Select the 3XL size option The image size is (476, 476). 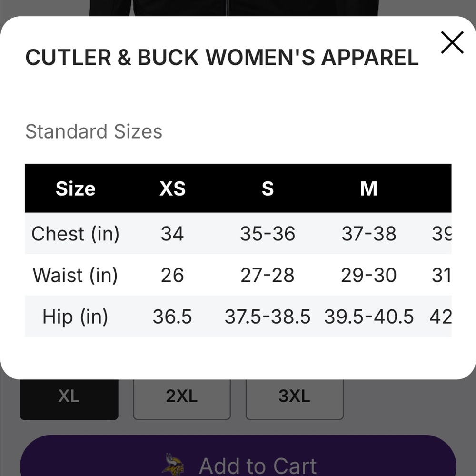[295, 396]
